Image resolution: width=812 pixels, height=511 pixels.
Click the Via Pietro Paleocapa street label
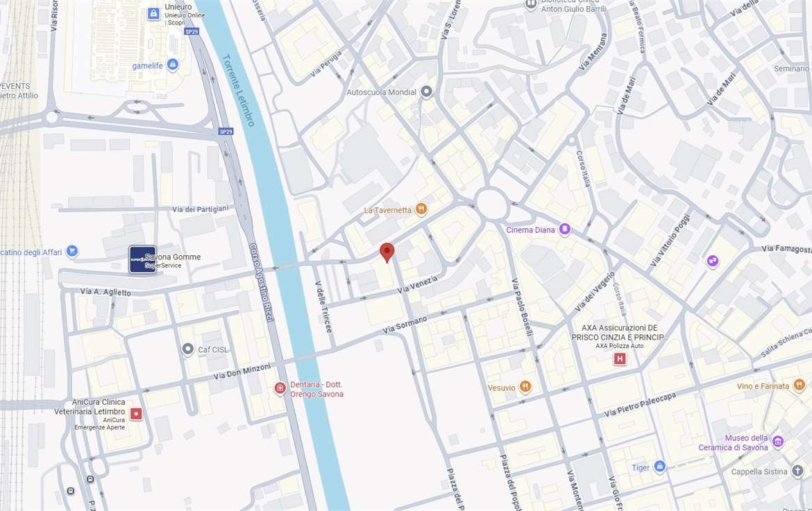[640, 405]
